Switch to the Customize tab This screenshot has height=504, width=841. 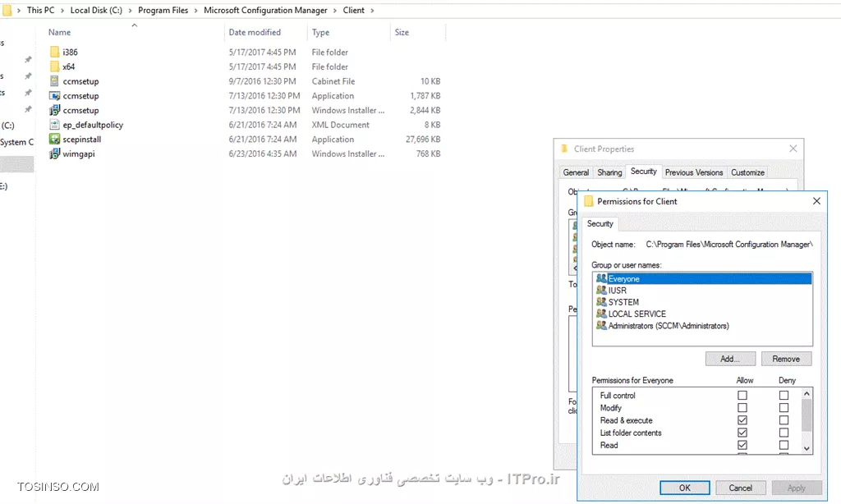(x=747, y=172)
